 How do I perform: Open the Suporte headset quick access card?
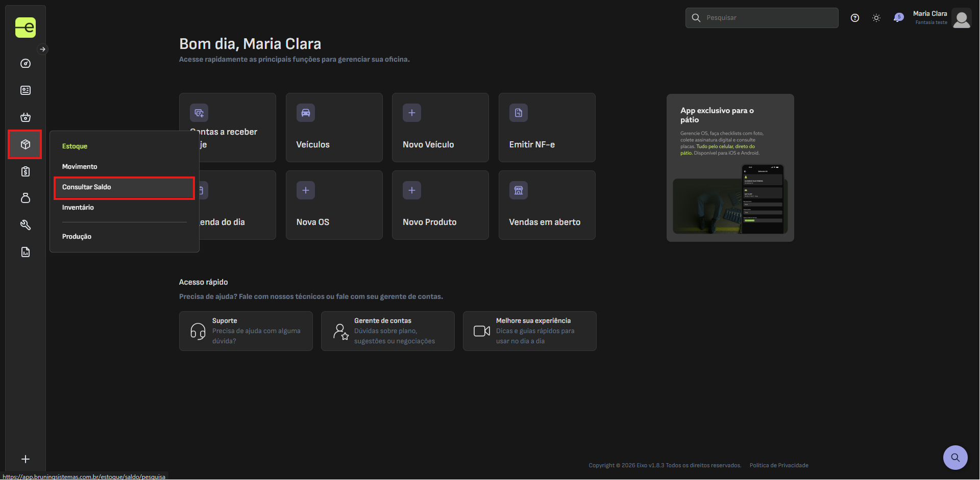[246, 331]
